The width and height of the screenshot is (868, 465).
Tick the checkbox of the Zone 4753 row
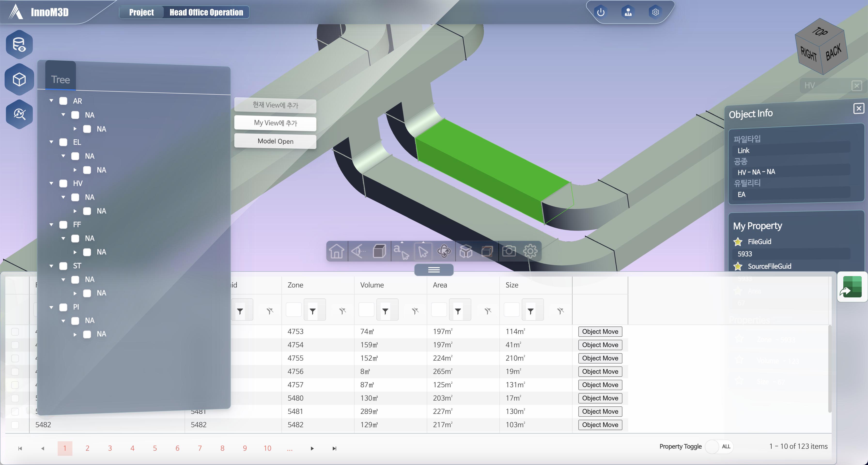(15, 332)
